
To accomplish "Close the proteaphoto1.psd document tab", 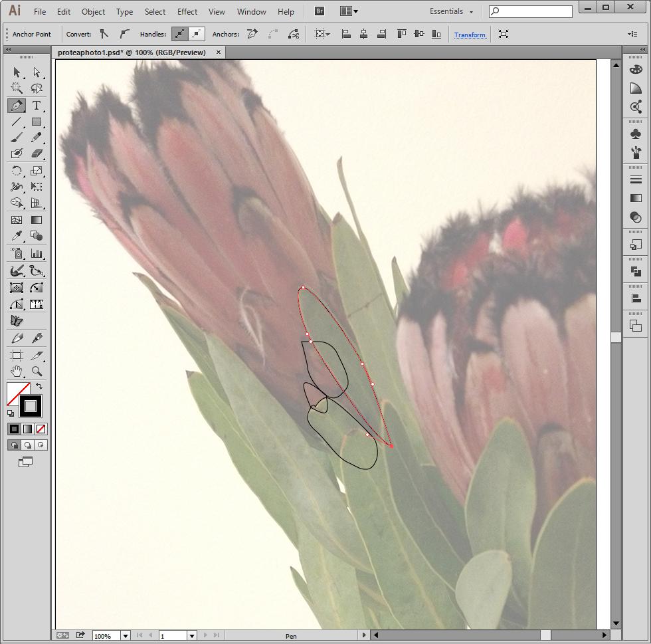I will (x=219, y=53).
